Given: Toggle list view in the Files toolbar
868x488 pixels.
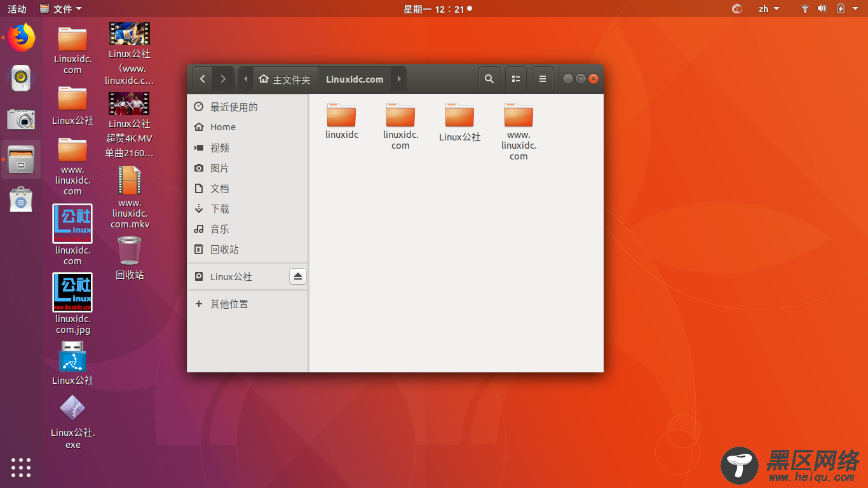Looking at the screenshot, I should pos(516,79).
